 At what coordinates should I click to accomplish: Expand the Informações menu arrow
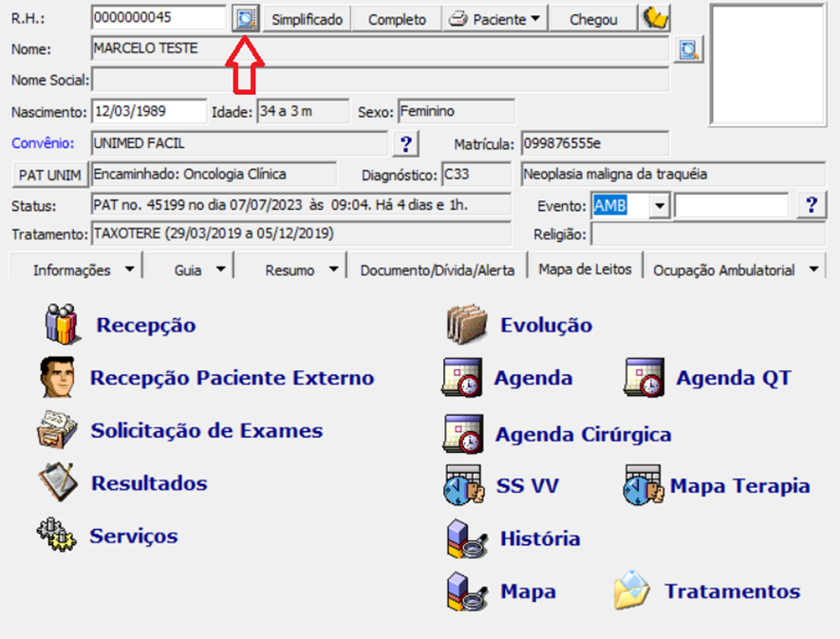tap(130, 269)
